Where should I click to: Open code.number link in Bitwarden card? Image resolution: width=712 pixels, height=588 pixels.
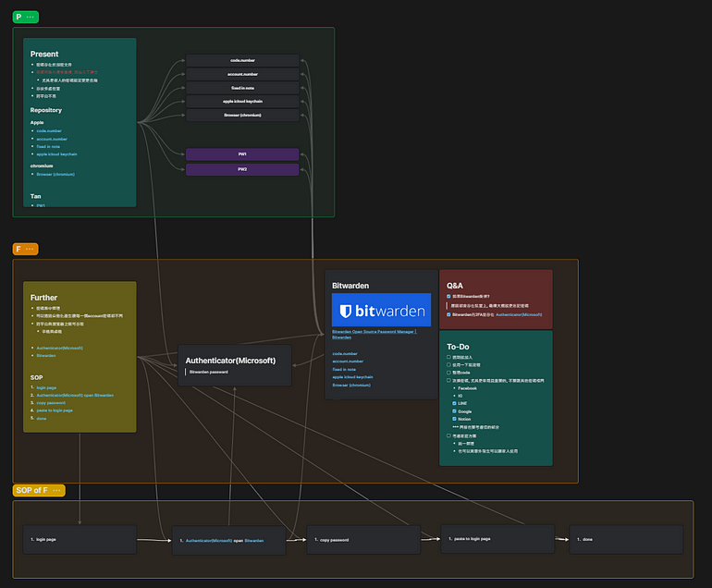click(345, 354)
